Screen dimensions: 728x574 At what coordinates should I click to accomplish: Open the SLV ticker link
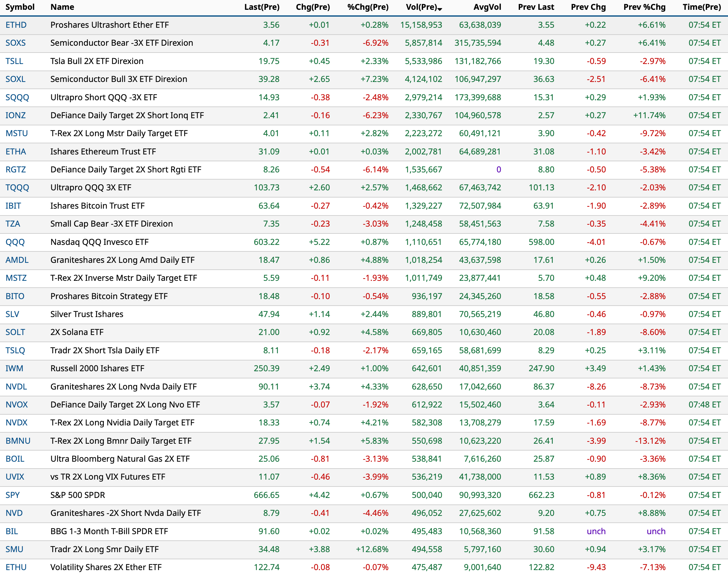(12, 314)
